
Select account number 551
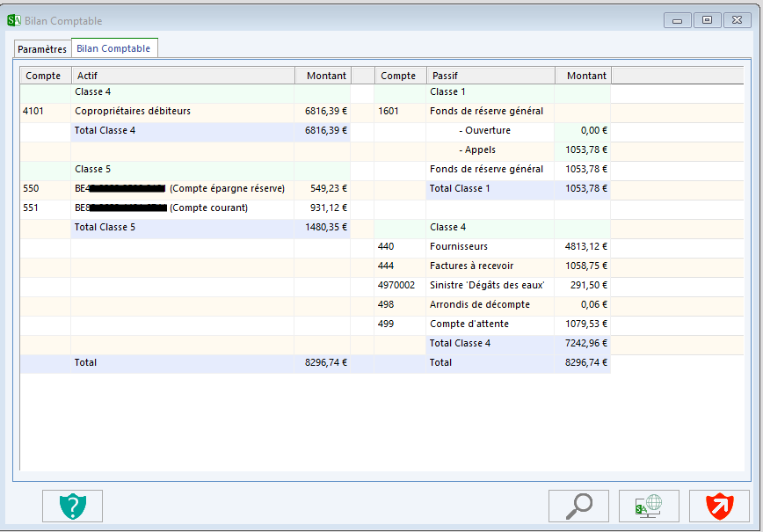[x=30, y=208]
